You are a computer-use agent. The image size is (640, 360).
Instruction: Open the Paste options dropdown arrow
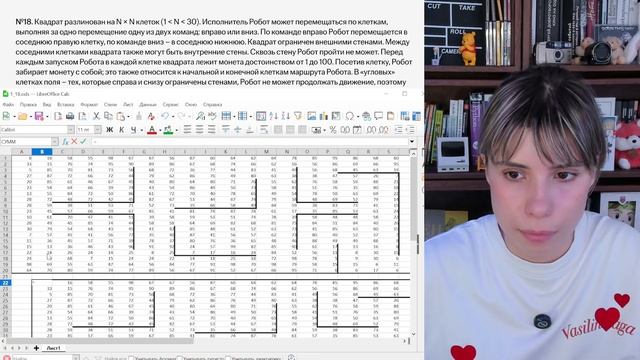click(x=128, y=117)
